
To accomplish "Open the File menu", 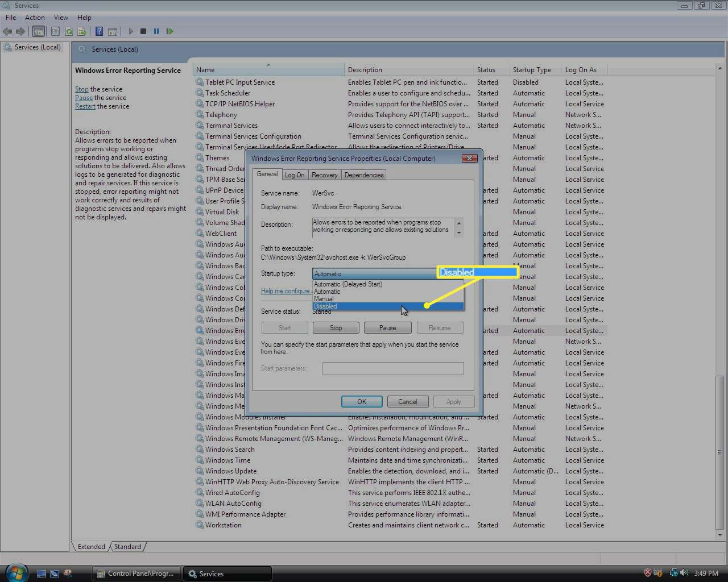I will (x=11, y=18).
